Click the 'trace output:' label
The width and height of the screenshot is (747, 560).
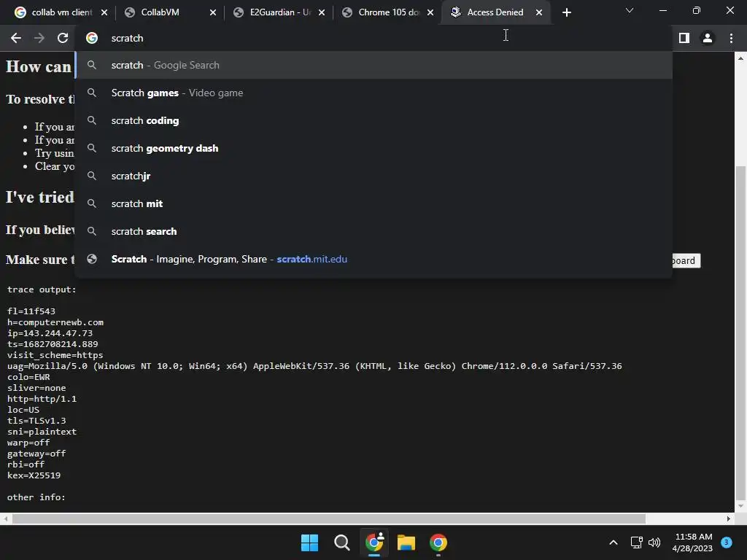coord(42,289)
